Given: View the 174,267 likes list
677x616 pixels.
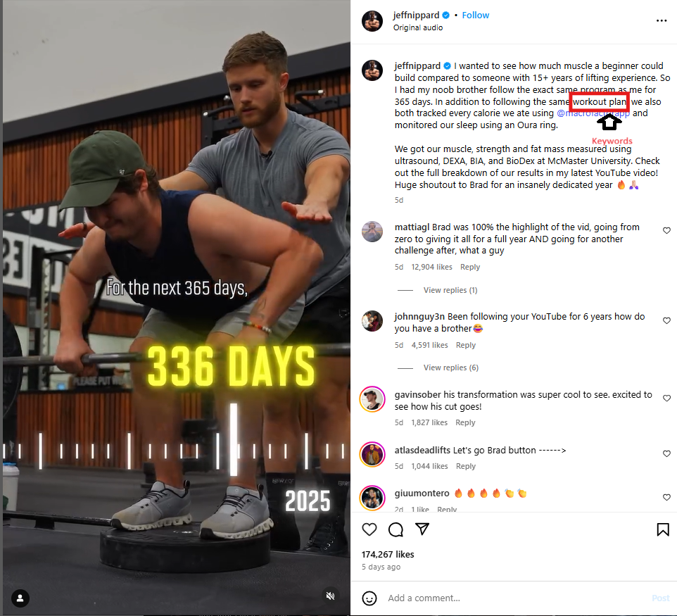Looking at the screenshot, I should coord(388,554).
